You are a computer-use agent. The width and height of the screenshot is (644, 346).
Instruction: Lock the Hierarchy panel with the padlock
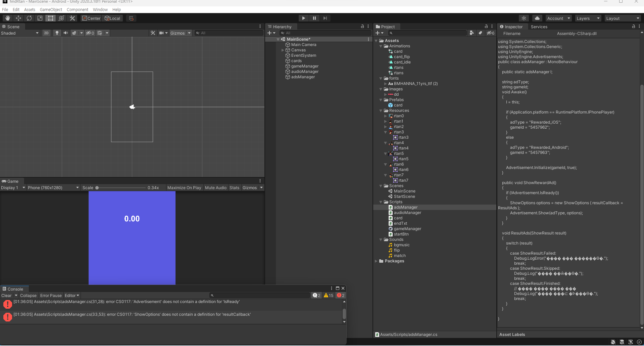362,26
